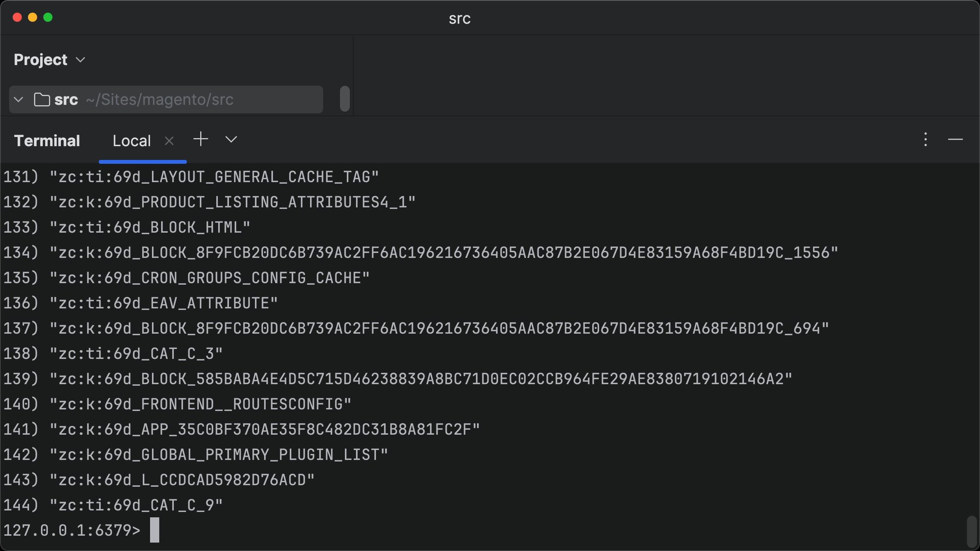Select the src project root item
980x551 pixels.
[166, 99]
